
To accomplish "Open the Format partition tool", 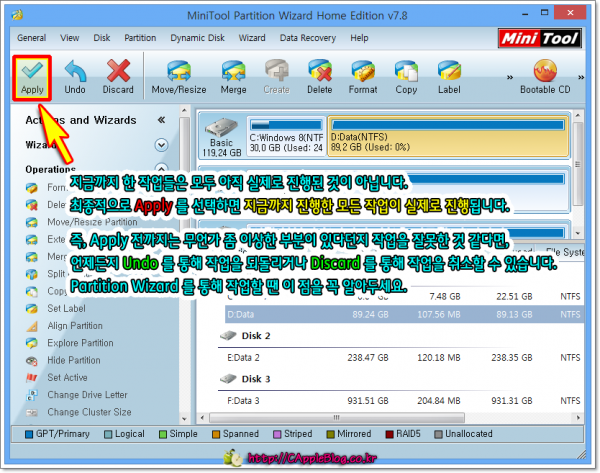I will tap(363, 77).
